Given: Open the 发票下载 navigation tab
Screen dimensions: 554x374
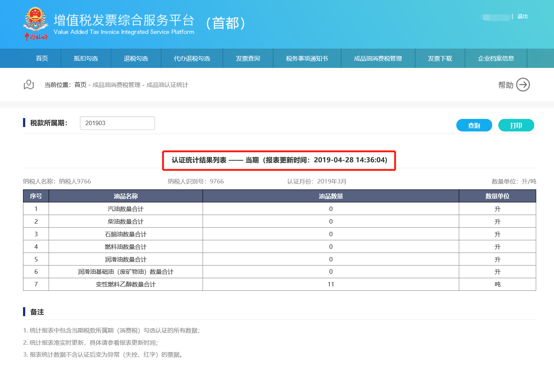Looking at the screenshot, I should click(440, 58).
